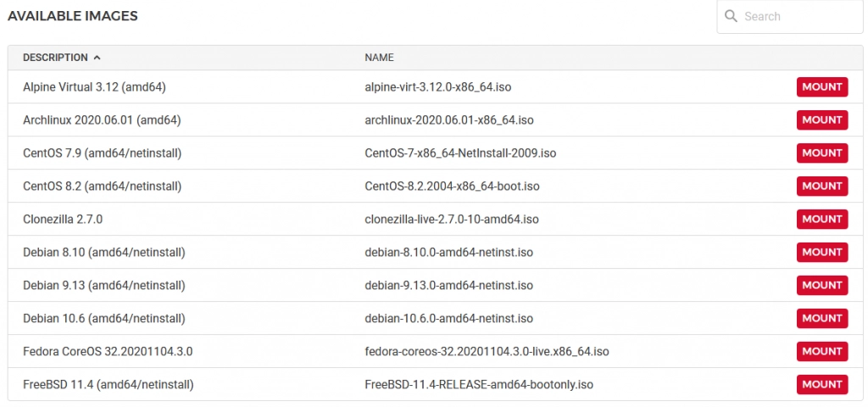Viewport: 868px width, 407px height.
Task: Select the alpine-virt-3.12.0-x86_64.iso file name
Action: click(437, 86)
